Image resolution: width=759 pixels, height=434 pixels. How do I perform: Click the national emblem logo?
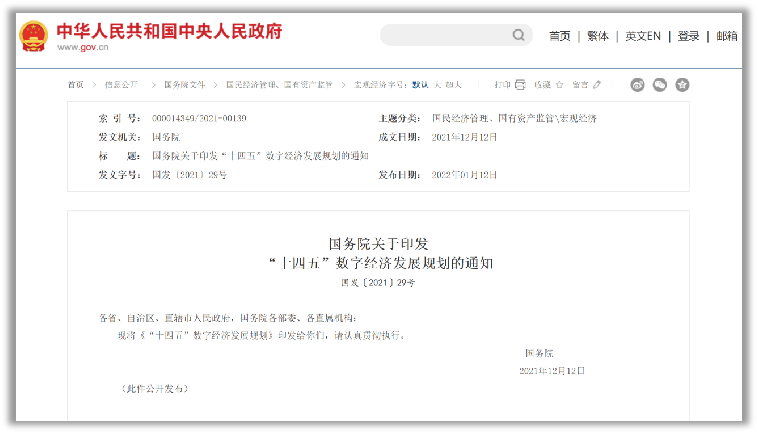point(33,36)
